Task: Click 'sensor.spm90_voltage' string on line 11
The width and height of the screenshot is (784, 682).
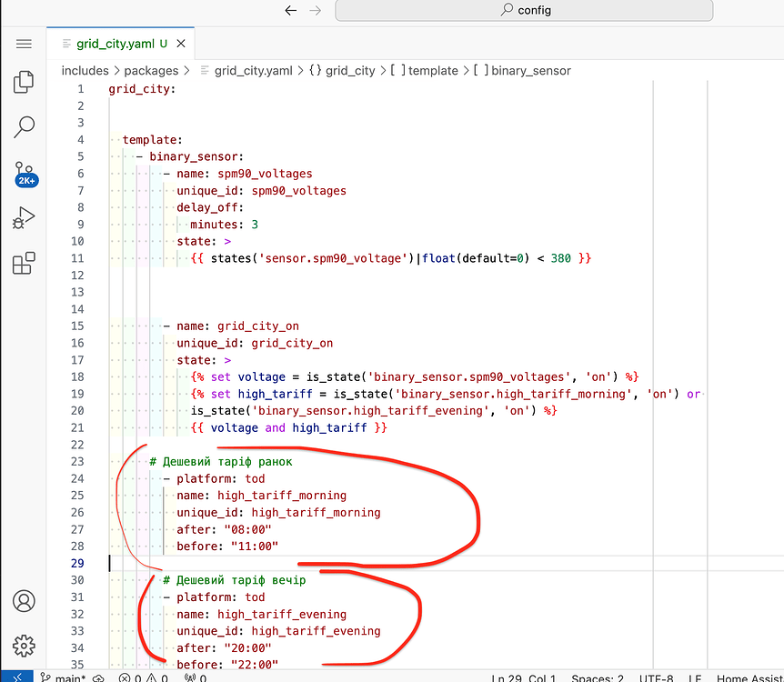Action: [x=333, y=258]
